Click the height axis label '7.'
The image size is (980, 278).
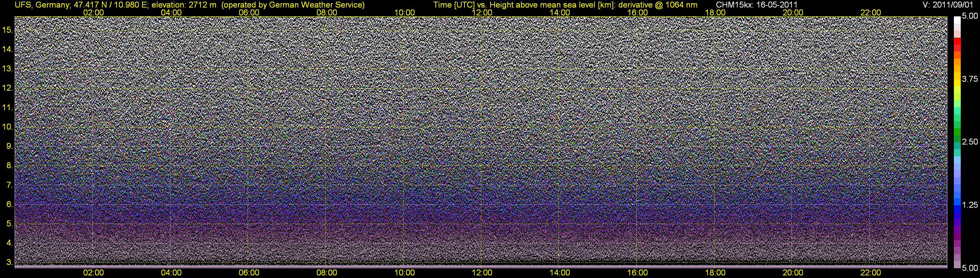tap(10, 185)
